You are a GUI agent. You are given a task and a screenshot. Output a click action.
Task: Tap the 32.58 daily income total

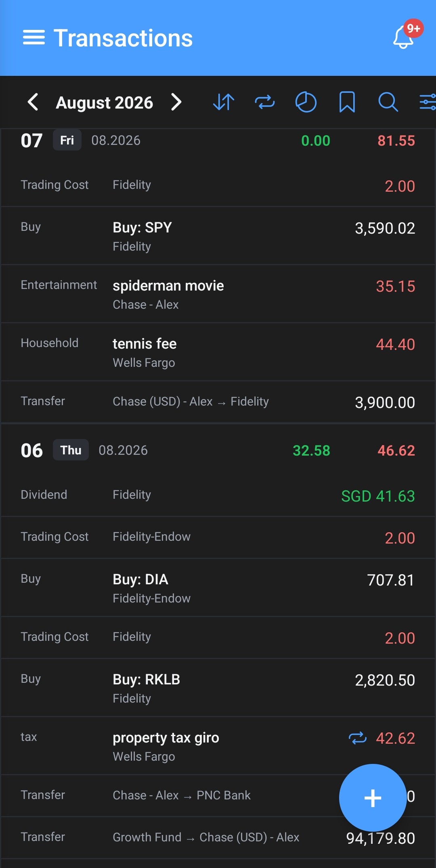pyautogui.click(x=311, y=451)
